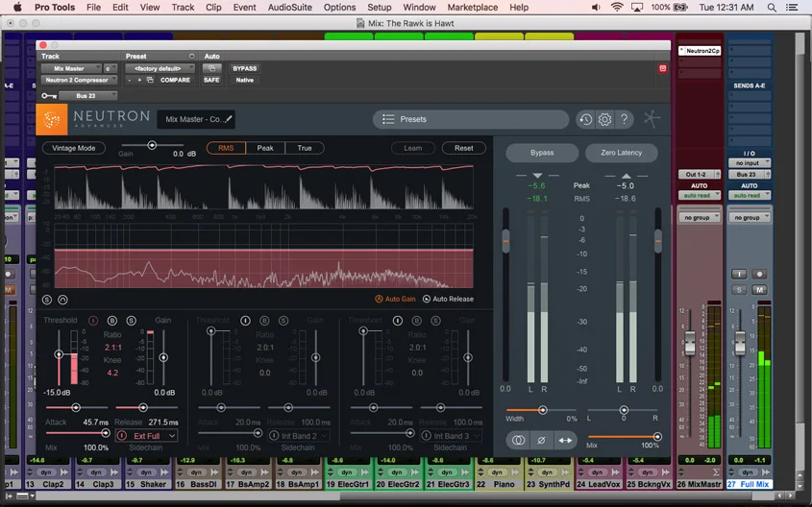Open the Neutron 2 Compressor plug-in selector
812x507 pixels.
[79, 81]
